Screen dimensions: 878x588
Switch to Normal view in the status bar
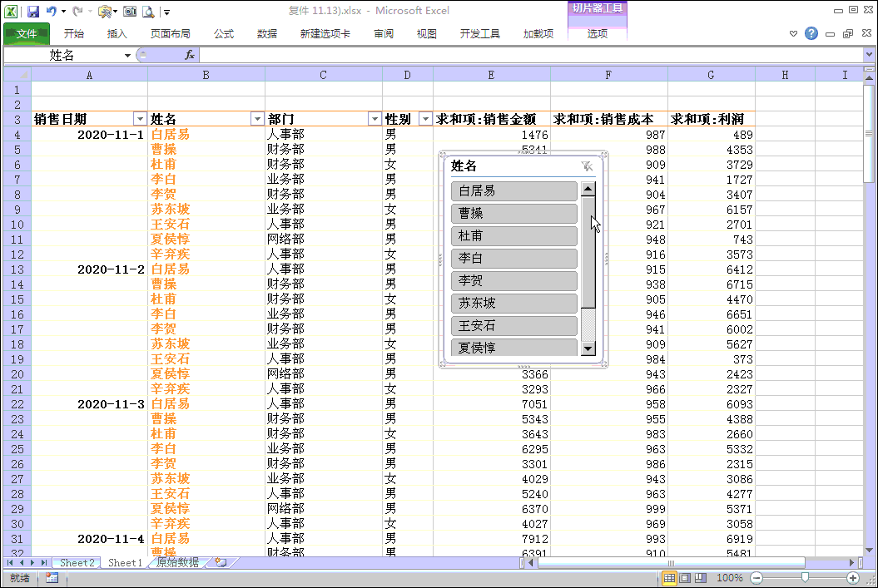[669, 578]
